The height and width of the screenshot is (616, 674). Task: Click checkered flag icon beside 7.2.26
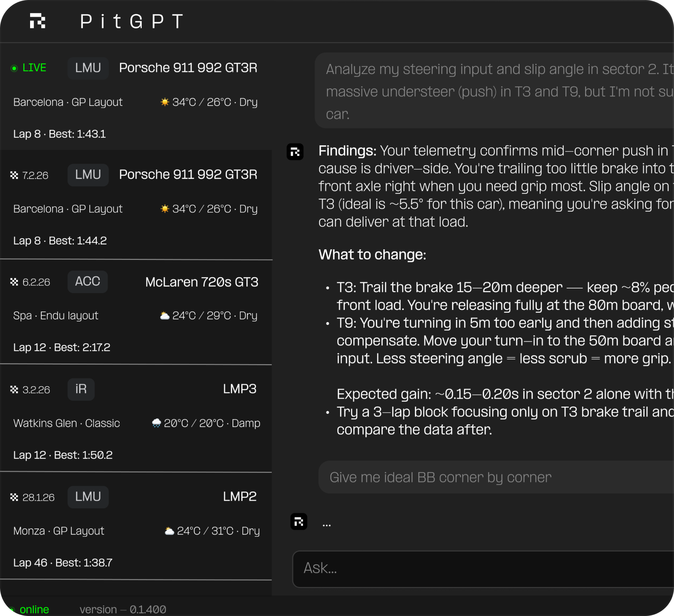tap(14, 175)
